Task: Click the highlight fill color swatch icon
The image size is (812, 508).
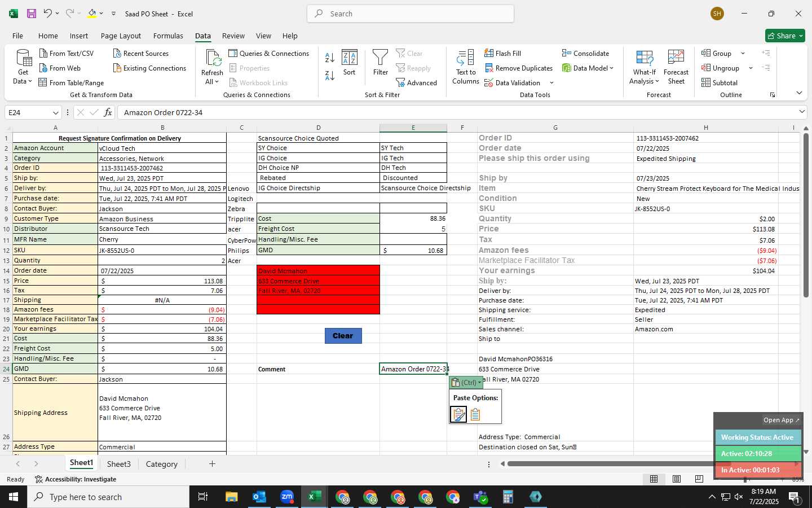Action: 92,14
